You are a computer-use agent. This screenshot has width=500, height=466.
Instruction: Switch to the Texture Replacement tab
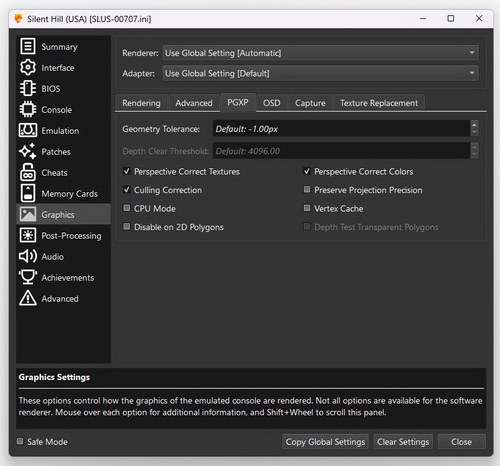pos(379,103)
